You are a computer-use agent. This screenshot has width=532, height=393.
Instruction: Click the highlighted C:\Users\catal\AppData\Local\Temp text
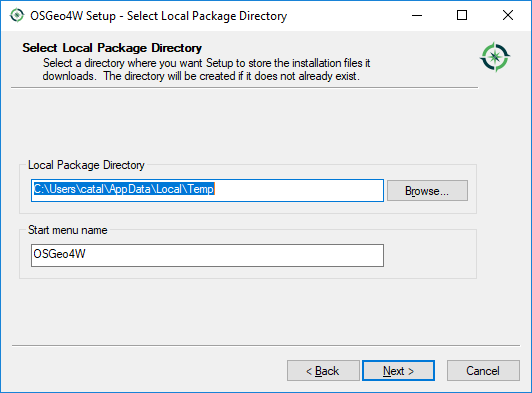124,189
